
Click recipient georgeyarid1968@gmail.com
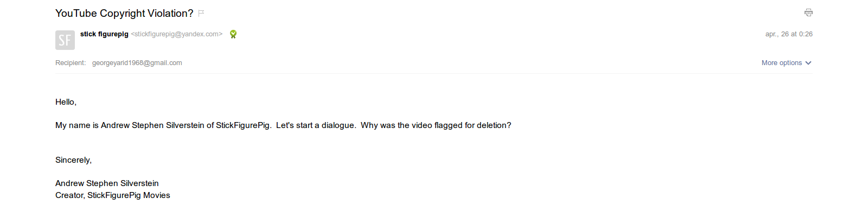(137, 63)
